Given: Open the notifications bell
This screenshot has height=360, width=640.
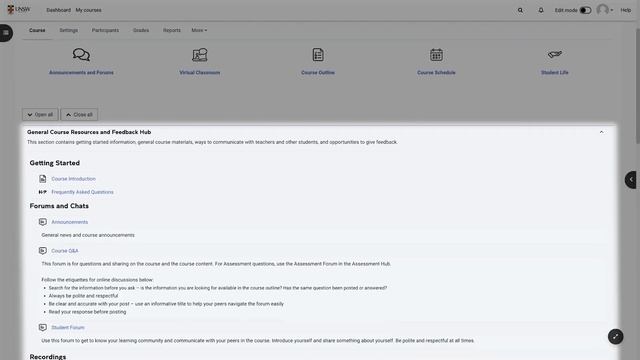Looking at the screenshot, I should click(541, 10).
